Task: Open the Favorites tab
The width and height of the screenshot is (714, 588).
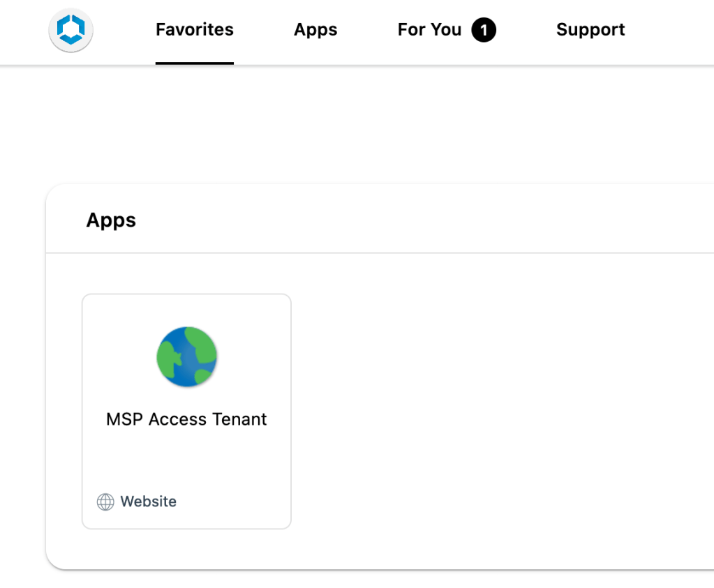Action: point(194,30)
